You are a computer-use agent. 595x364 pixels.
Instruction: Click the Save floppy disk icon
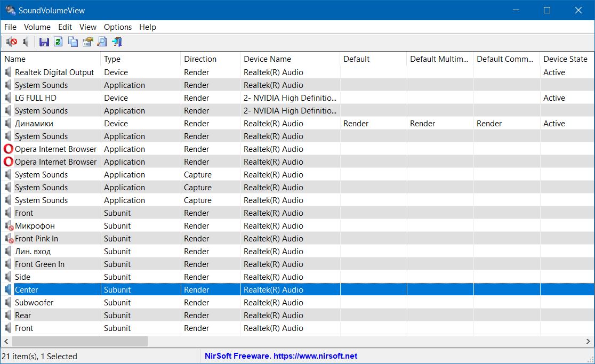pos(44,42)
